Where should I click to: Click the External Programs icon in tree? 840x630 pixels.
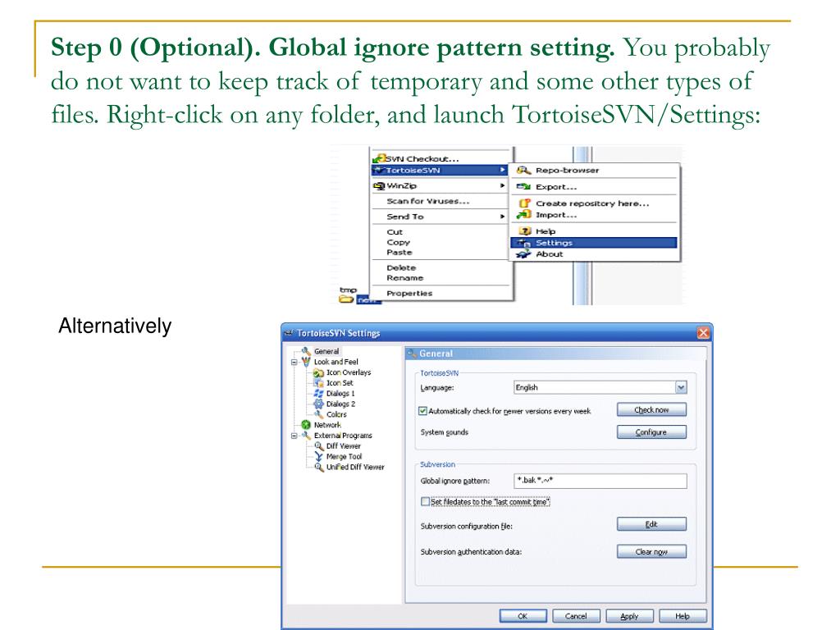pyautogui.click(x=306, y=436)
